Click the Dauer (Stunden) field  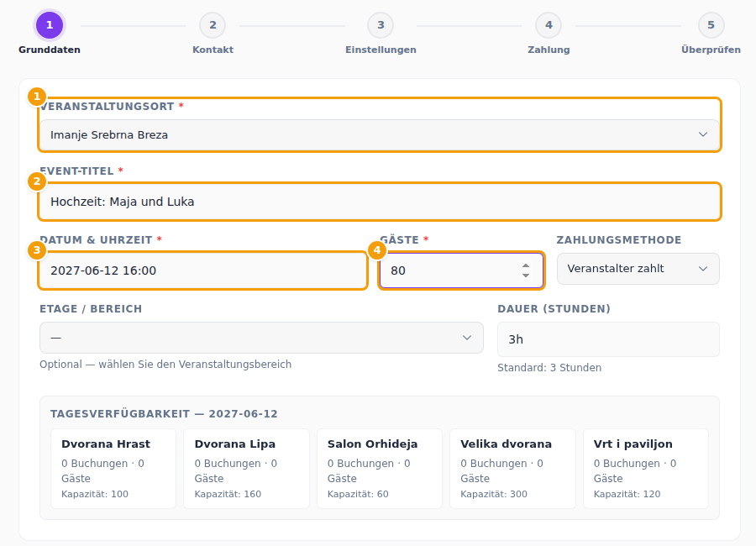pyautogui.click(x=608, y=339)
